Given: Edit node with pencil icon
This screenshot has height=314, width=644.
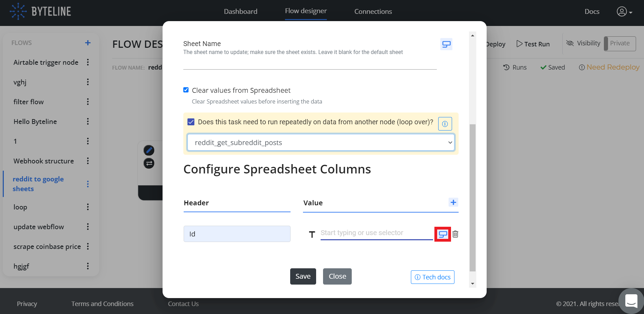Looking at the screenshot, I should (x=149, y=150).
